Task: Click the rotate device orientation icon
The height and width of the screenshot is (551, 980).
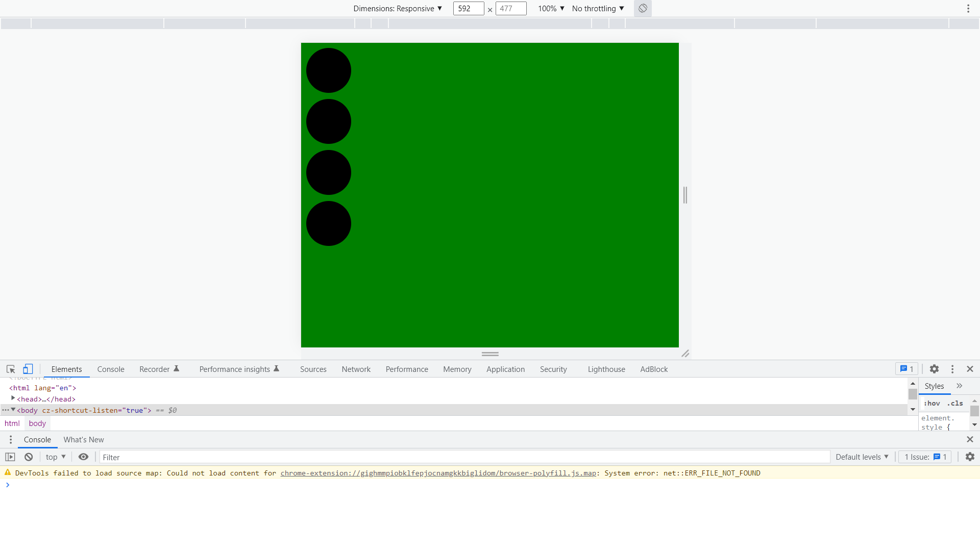Action: coord(643,8)
